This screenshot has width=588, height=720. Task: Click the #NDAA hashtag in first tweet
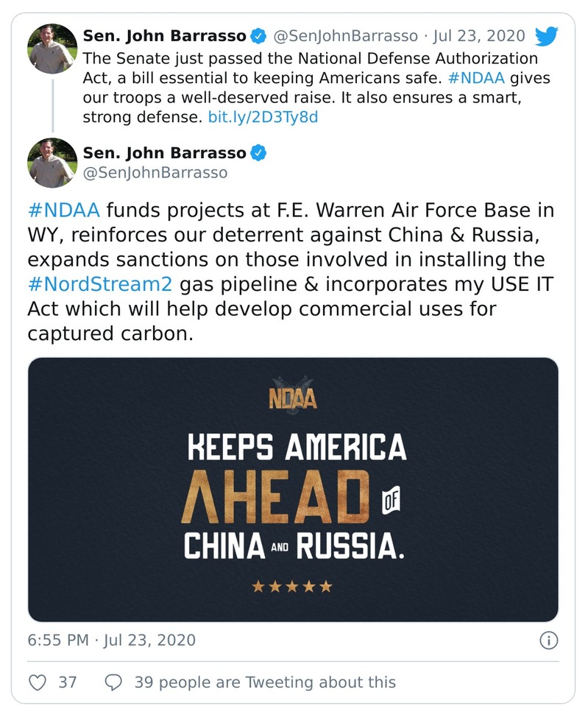[475, 77]
